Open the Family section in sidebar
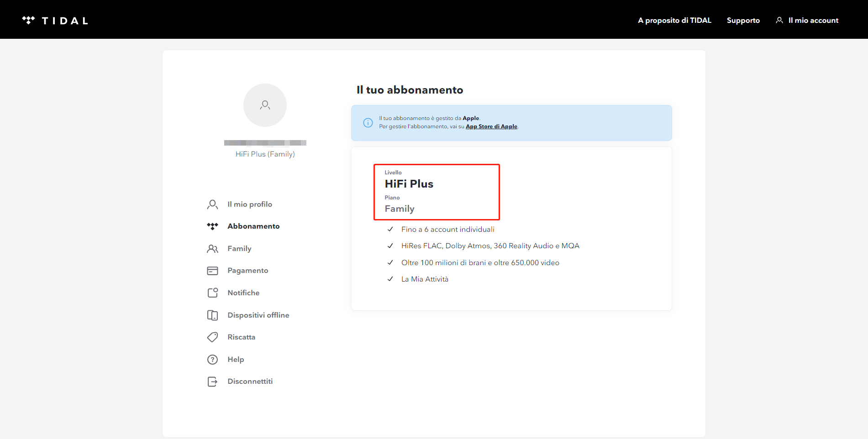Image resolution: width=868 pixels, height=439 pixels. pyautogui.click(x=239, y=249)
